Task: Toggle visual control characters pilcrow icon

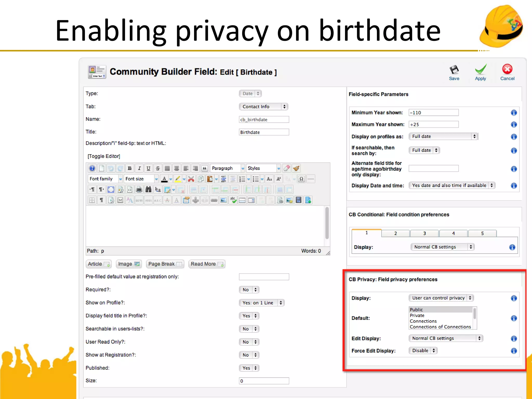Action: coord(102,200)
